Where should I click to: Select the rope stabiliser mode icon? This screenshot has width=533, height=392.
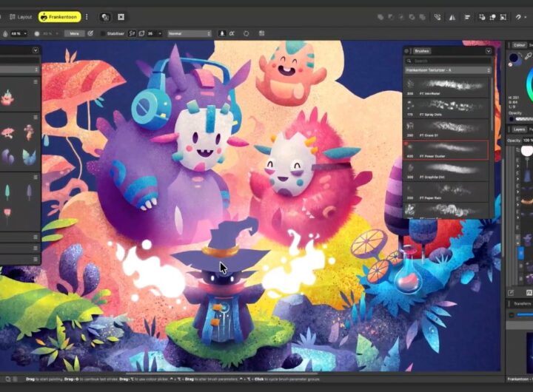[x=132, y=33]
